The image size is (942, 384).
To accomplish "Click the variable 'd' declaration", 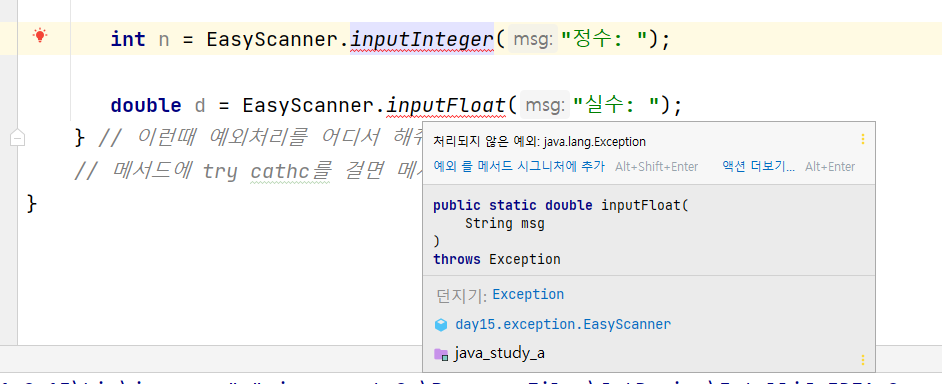I will click(200, 106).
